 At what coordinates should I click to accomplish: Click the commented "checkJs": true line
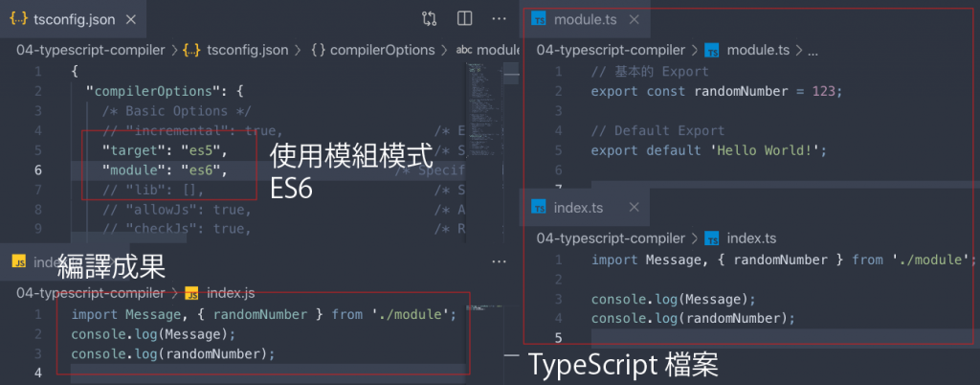coord(177,229)
